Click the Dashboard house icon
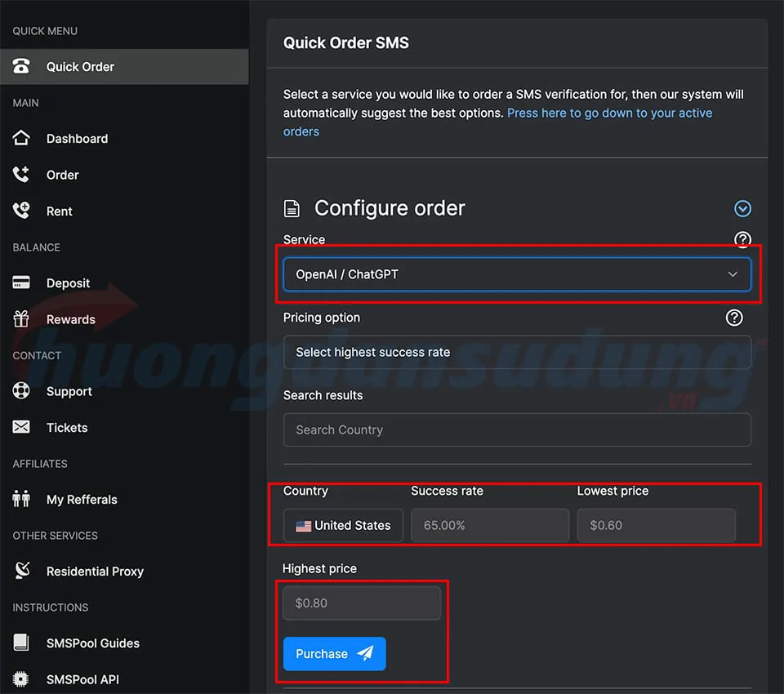 [21, 139]
